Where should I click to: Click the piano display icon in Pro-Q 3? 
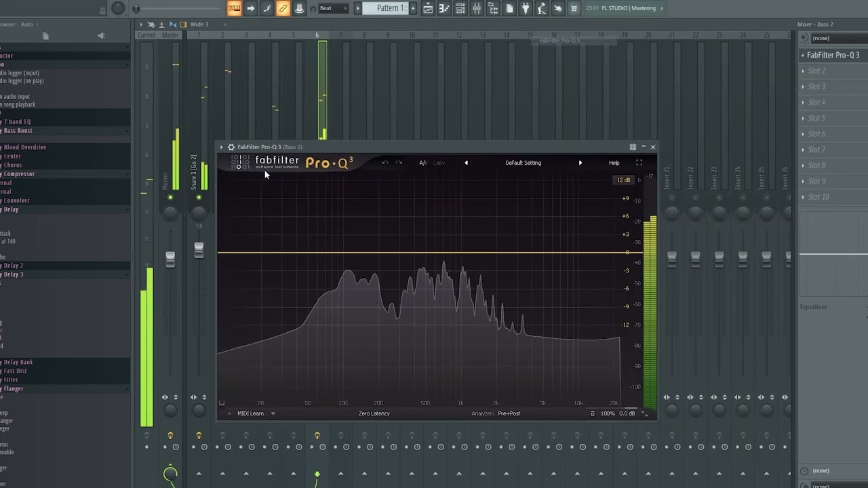[x=222, y=403]
